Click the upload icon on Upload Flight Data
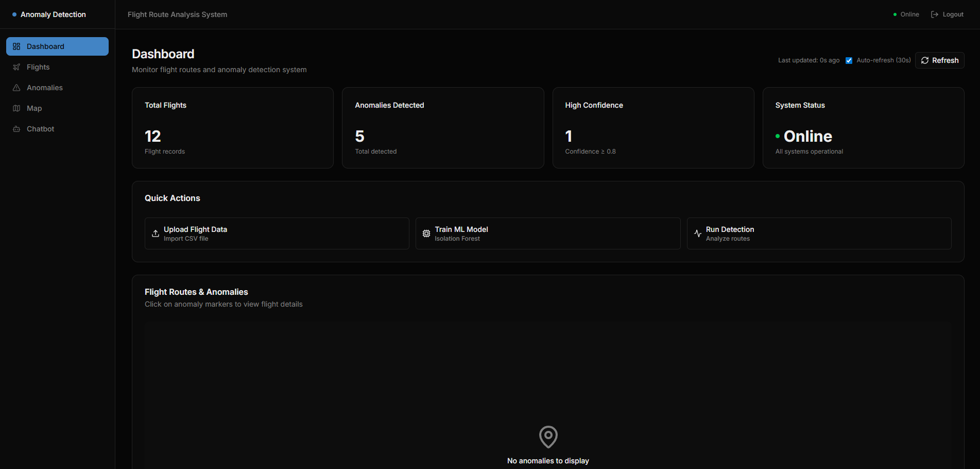Image resolution: width=980 pixels, height=469 pixels. click(x=155, y=233)
